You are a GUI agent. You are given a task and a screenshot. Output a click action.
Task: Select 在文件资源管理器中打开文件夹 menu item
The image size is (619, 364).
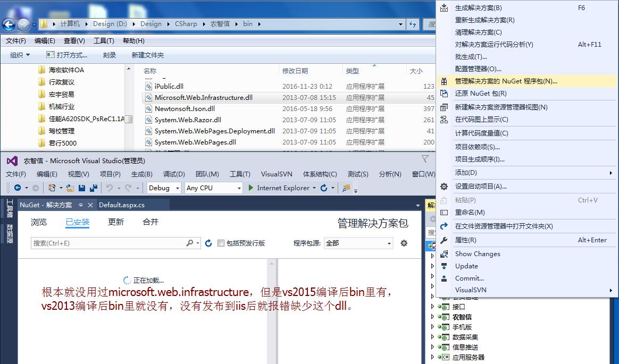coord(526,226)
